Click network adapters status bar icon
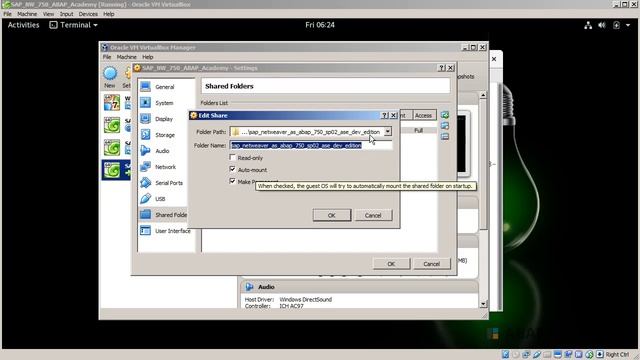The height and width of the screenshot is (360, 640). pyautogui.click(x=526, y=354)
